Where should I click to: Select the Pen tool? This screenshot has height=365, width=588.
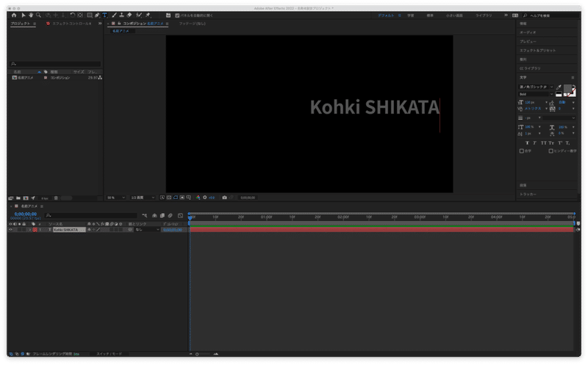point(97,15)
